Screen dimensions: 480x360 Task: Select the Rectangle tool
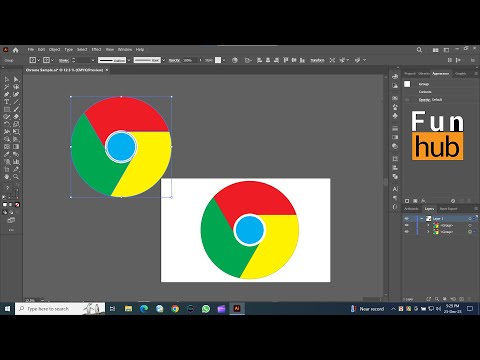pyautogui.click(x=7, y=109)
